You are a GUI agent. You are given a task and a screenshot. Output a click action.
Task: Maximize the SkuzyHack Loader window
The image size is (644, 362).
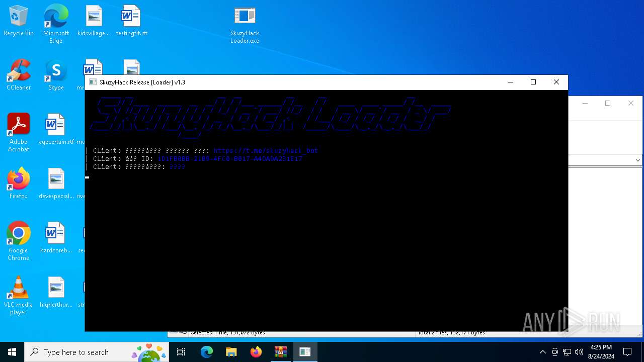tap(533, 82)
